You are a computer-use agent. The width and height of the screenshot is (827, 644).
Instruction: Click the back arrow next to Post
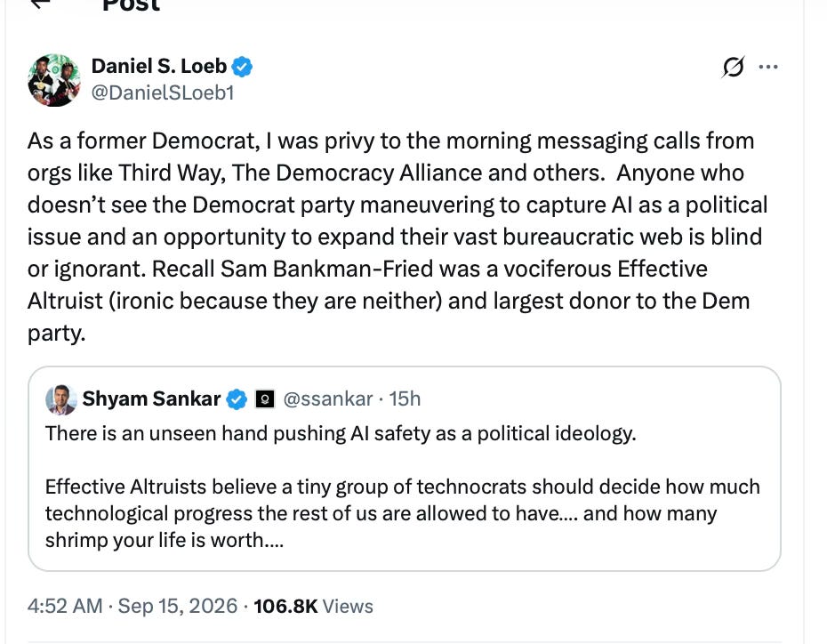point(40,4)
